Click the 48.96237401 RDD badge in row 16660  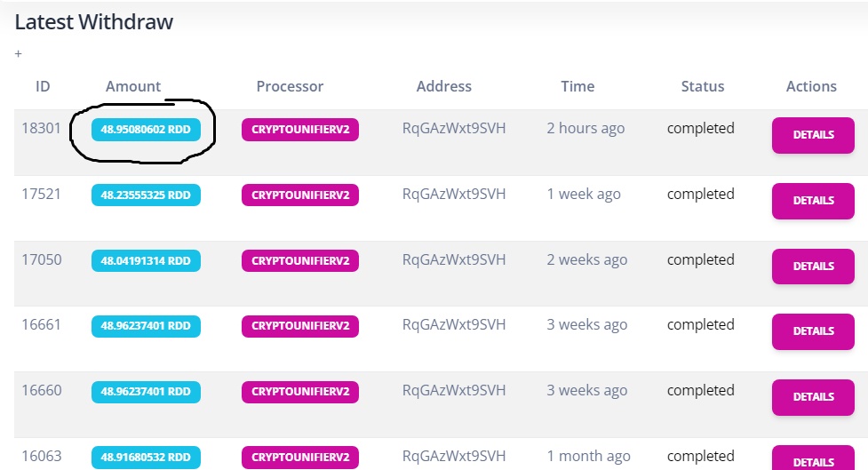click(146, 392)
